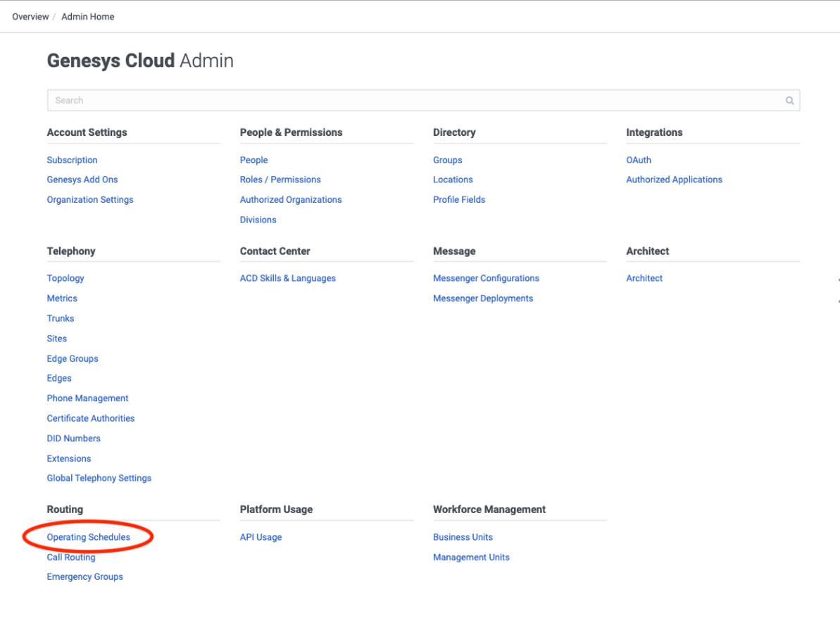Open the Subscription page
This screenshot has width=840, height=618.
point(73,160)
